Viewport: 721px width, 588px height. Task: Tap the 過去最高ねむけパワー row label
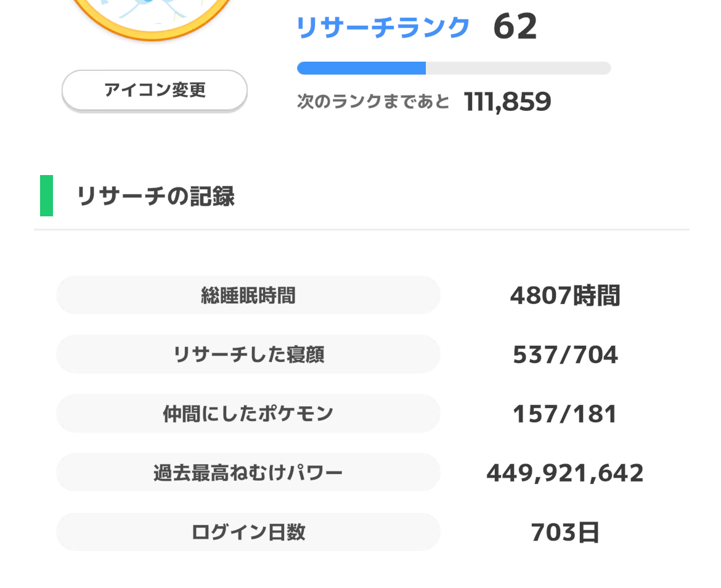point(248,472)
